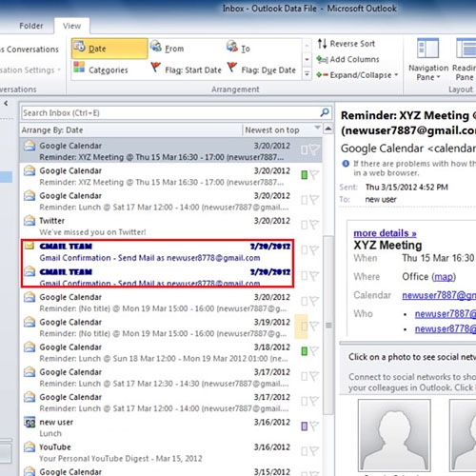Screen dimensions: 476x476
Task: Click newuser8778 attendee link under Who
Action: coord(446,329)
